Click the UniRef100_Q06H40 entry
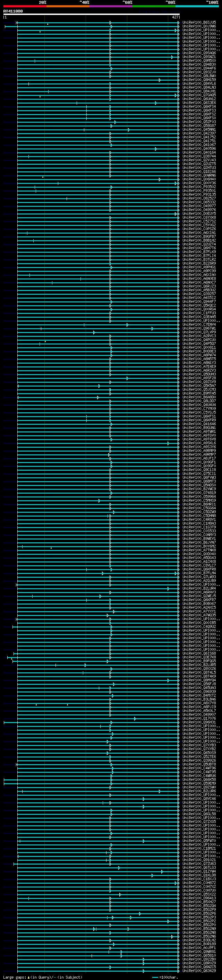This screenshot has height=980, width=222. click(x=199, y=179)
